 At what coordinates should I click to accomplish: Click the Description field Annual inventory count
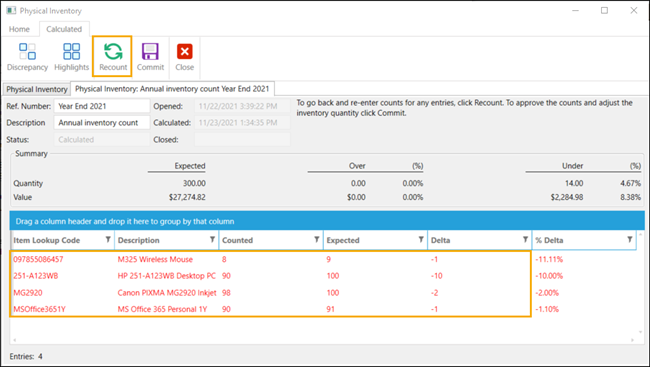coord(102,123)
